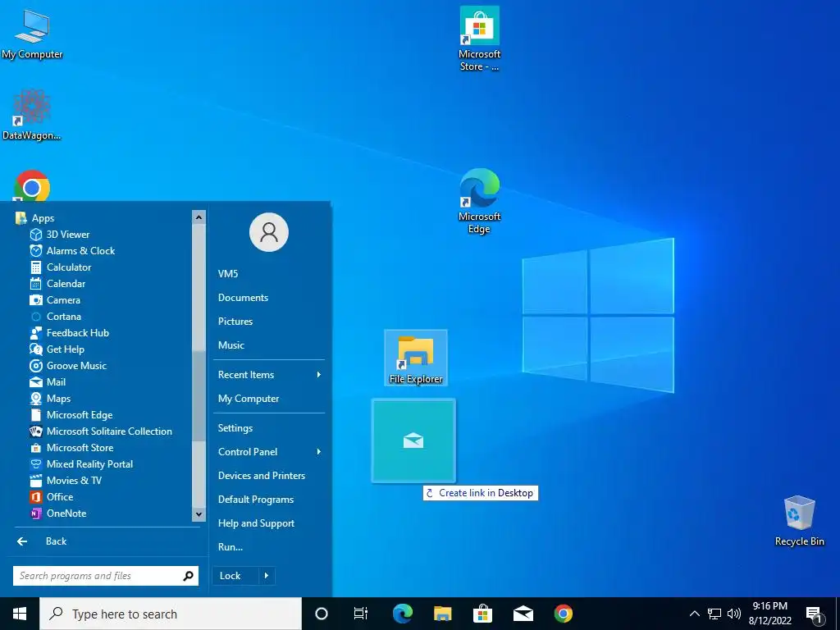840x630 pixels.
Task: Open network status tray icon
Action: [714, 614]
